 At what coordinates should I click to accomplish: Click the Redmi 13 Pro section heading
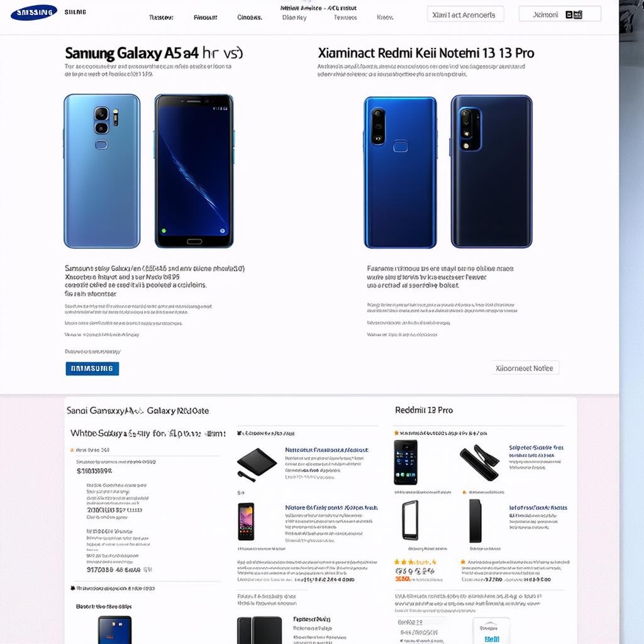(x=424, y=410)
